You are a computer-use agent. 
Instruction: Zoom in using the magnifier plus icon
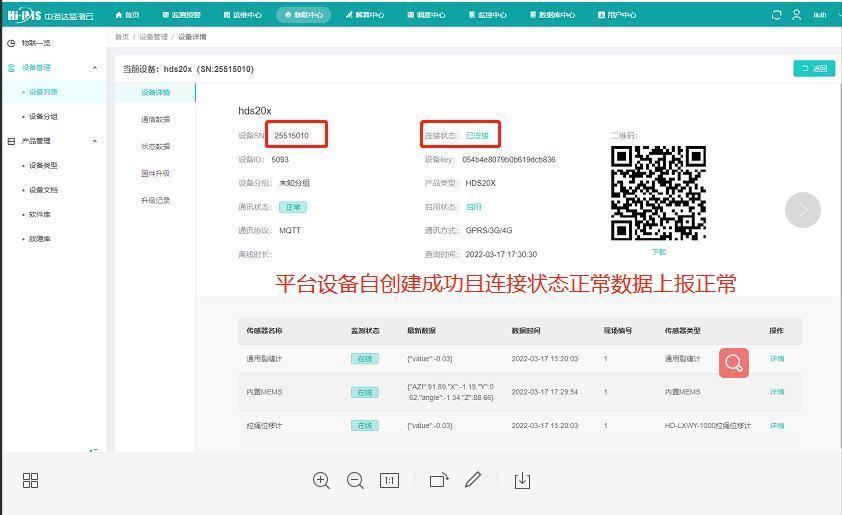[321, 481]
